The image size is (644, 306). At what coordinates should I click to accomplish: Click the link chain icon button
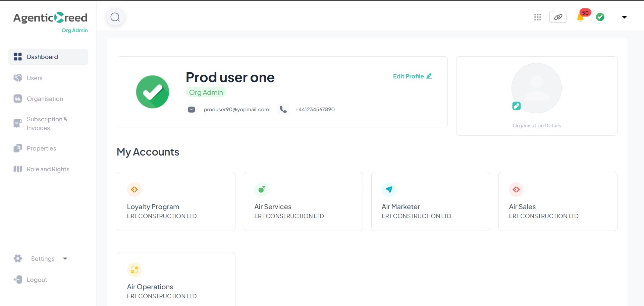click(558, 17)
